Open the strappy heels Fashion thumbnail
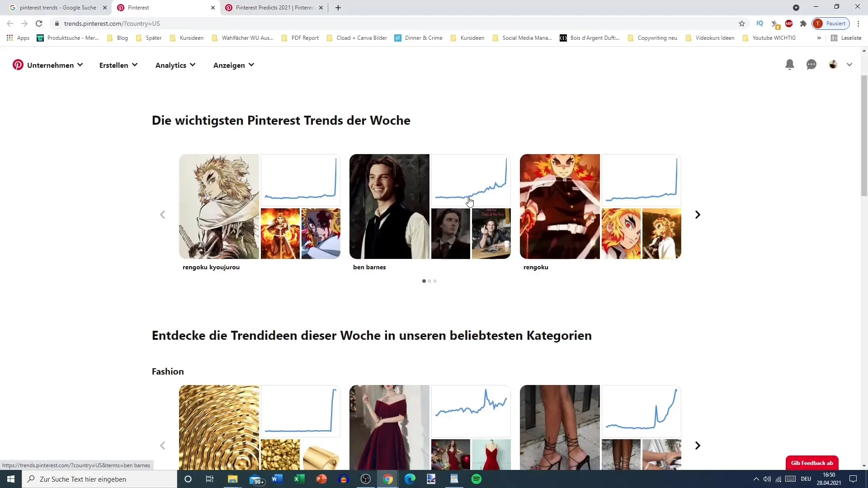The image size is (868, 488). pos(560,427)
